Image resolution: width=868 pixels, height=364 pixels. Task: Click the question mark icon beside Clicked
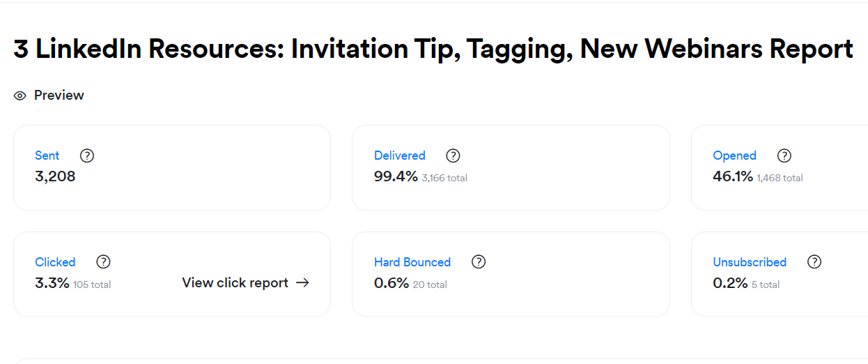[103, 262]
